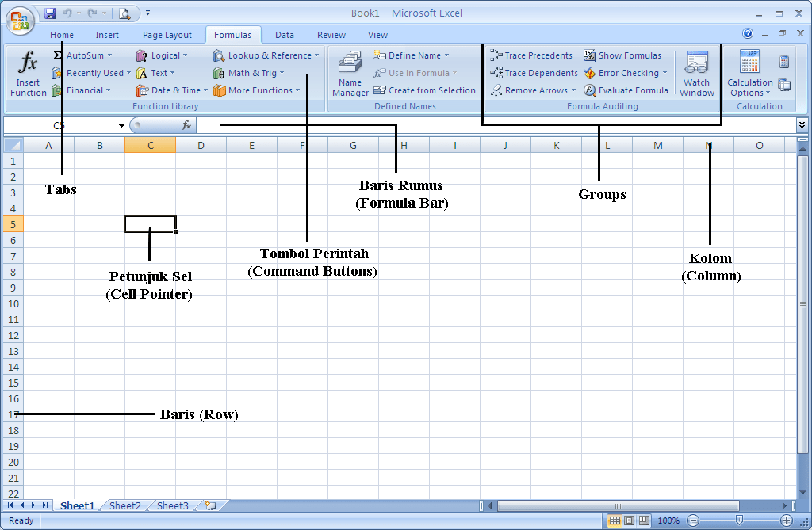The height and width of the screenshot is (530, 812).
Task: Open the Financial functions dropdown
Action: click(x=108, y=90)
